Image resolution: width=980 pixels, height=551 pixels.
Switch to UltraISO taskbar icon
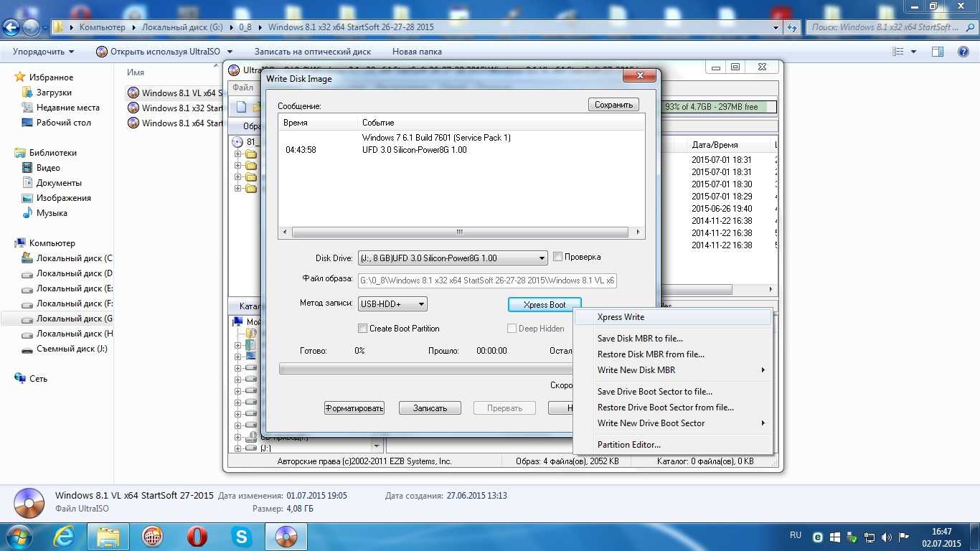(286, 537)
